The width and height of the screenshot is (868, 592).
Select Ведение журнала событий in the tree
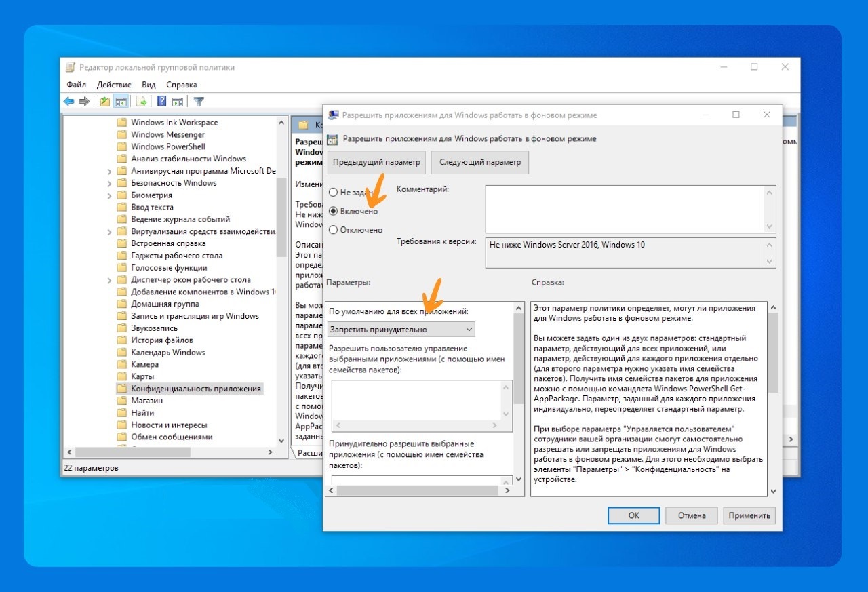click(x=180, y=219)
